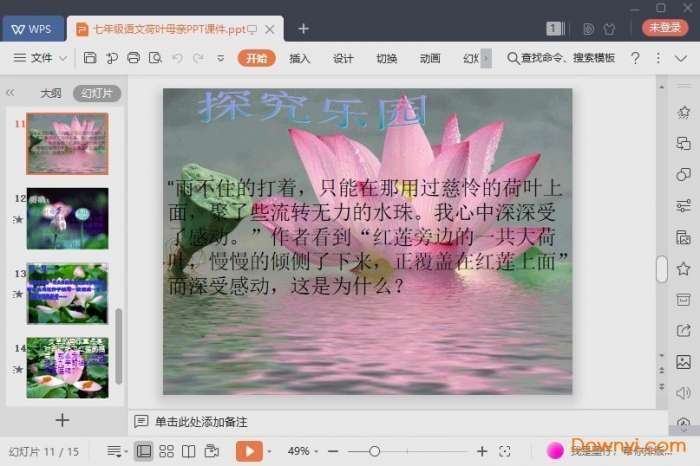Screen dimensions: 700x466
Task: Click the slide thumbnail panel scrollbar
Action: [119, 346]
